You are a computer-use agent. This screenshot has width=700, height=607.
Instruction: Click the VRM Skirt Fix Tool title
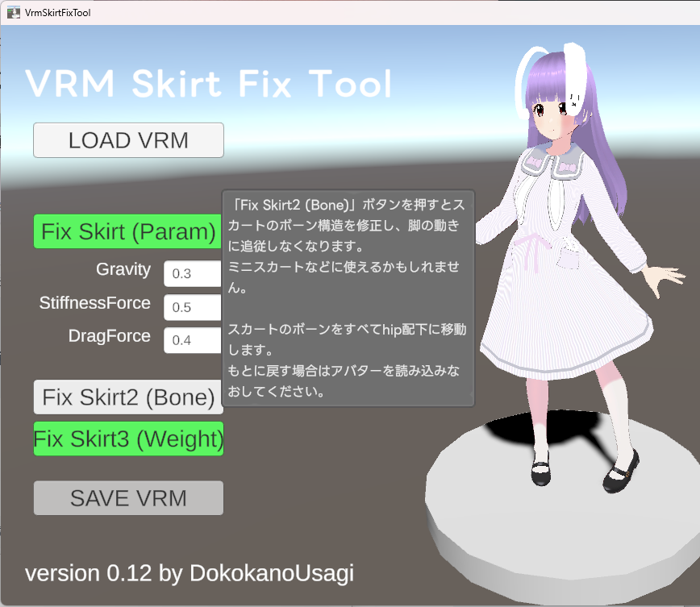coord(209,84)
